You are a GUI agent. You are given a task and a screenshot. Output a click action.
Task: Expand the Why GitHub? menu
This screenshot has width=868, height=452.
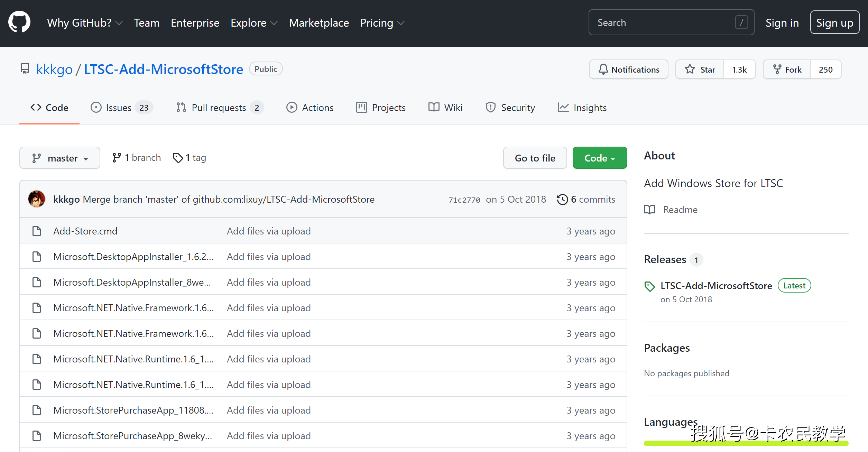85,23
